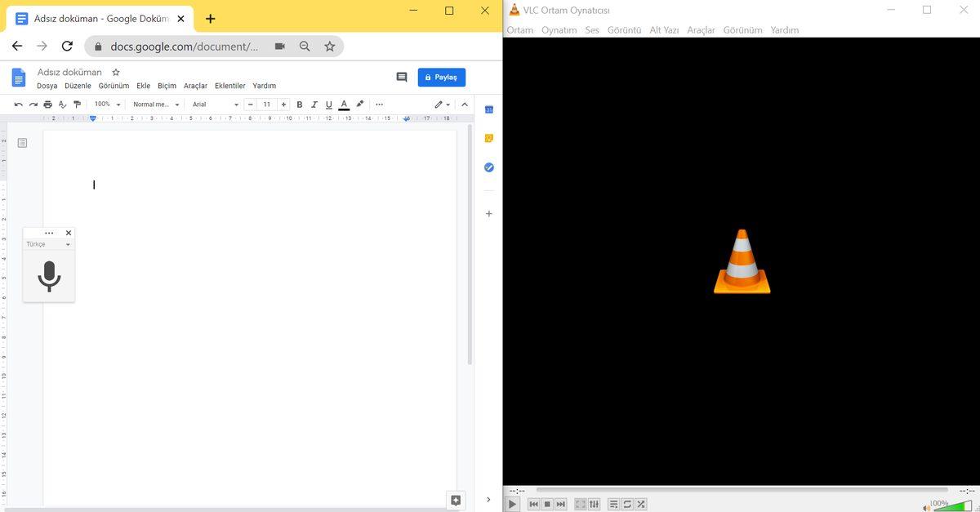This screenshot has width=980, height=512.
Task: Toggle bold formatting in the toolbar
Action: 299,104
